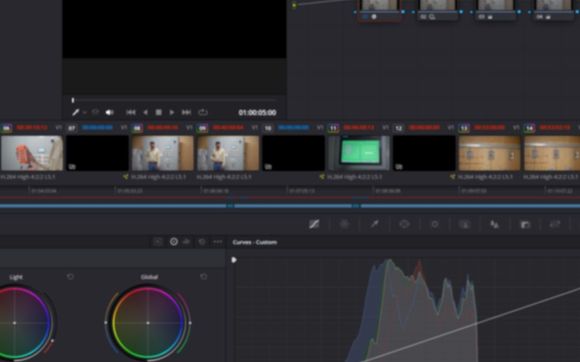
Task: Click clip 07 blue timecode label
Action: pos(97,128)
